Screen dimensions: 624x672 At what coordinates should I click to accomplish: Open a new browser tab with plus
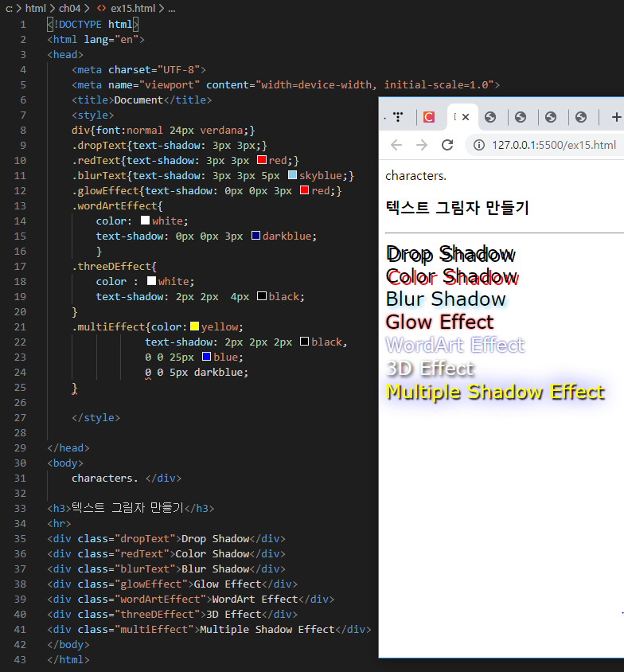[x=616, y=117]
